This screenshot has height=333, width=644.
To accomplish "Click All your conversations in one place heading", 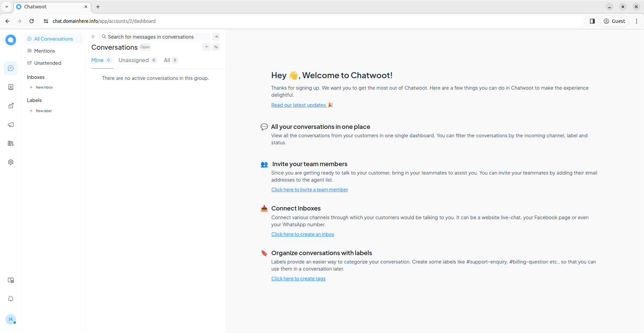I will 320,127.
